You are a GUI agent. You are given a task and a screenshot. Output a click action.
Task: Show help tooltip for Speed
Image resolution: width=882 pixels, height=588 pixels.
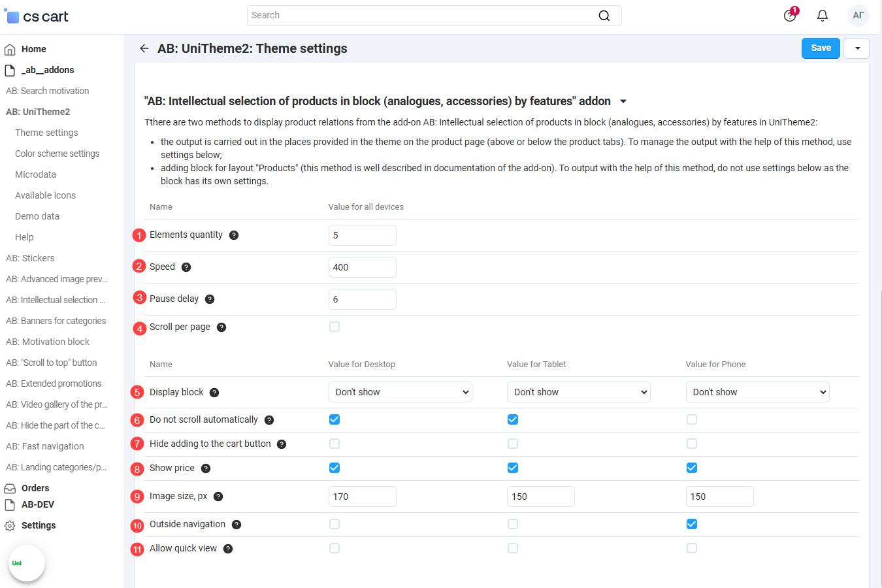[186, 267]
